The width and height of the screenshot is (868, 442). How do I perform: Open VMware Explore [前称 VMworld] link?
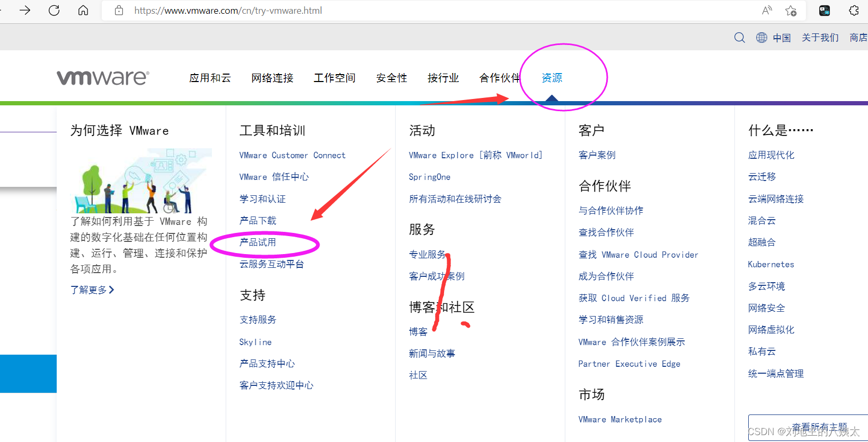click(476, 155)
